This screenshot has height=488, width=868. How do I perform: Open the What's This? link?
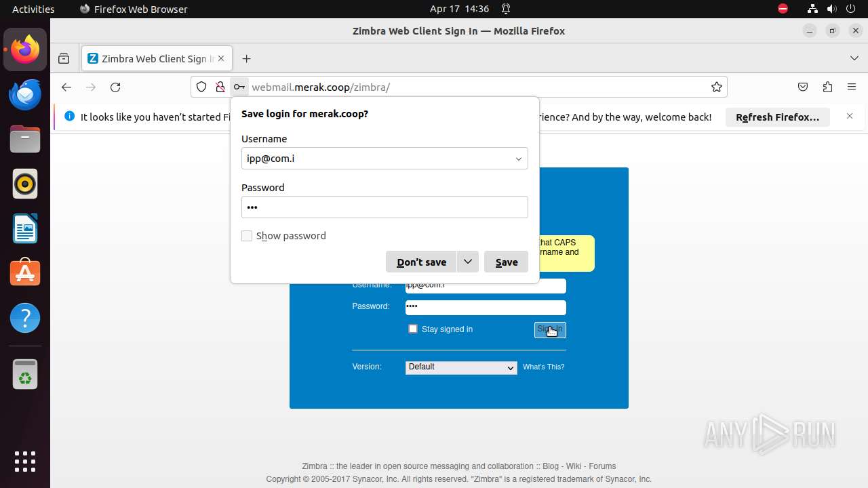pos(543,367)
